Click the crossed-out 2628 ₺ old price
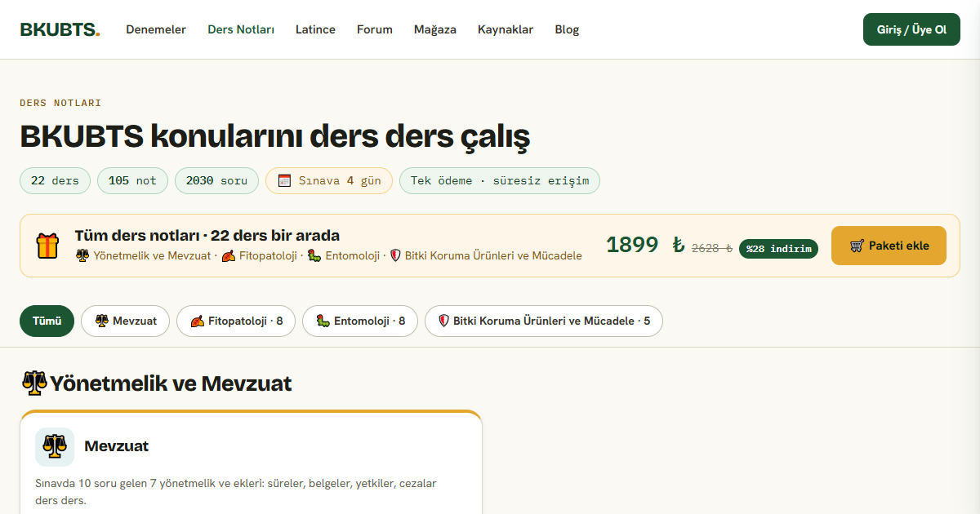Image resolution: width=980 pixels, height=514 pixels. pyautogui.click(x=712, y=248)
